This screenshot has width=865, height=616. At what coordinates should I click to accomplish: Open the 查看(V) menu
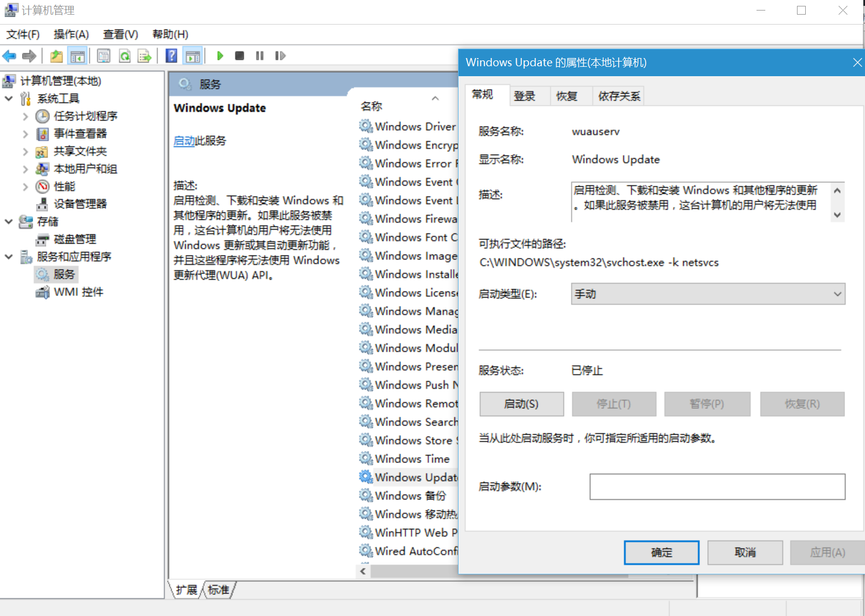[121, 35]
